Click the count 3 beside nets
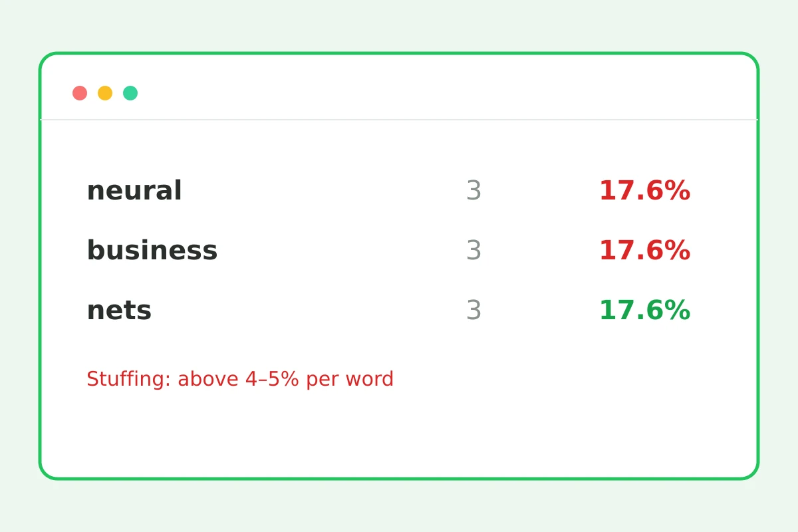Image resolution: width=798 pixels, height=532 pixels. (x=473, y=311)
